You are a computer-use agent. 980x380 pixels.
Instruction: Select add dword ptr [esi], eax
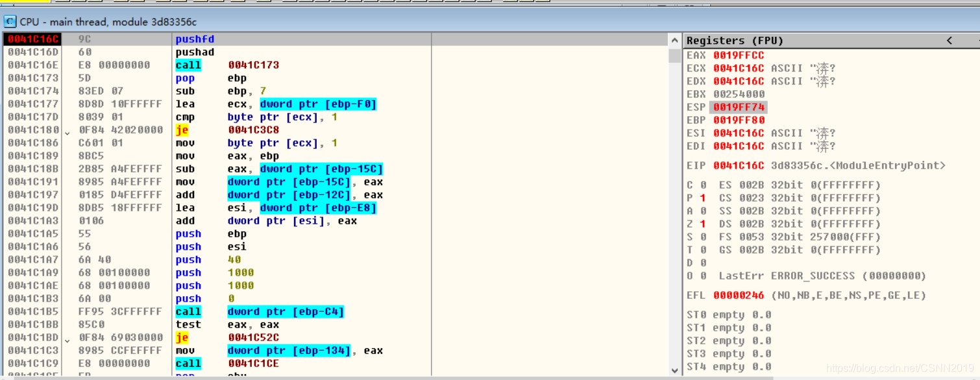click(x=266, y=221)
